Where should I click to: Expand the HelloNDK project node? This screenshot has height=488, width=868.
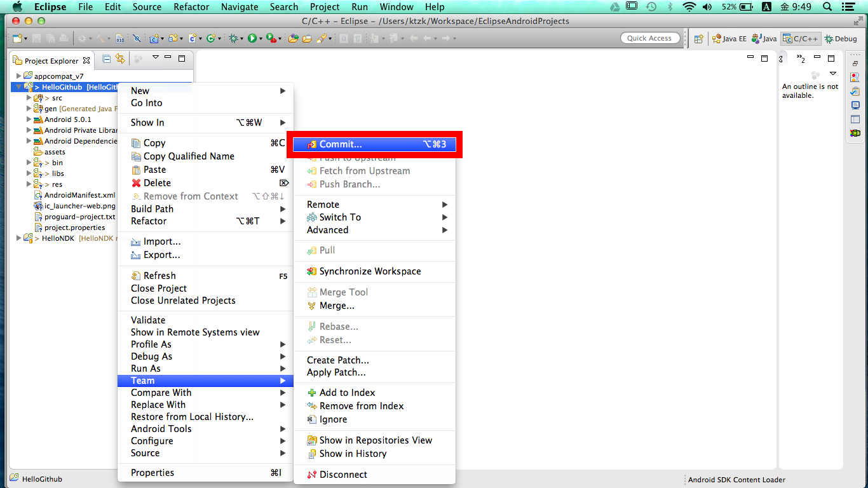pos(18,238)
